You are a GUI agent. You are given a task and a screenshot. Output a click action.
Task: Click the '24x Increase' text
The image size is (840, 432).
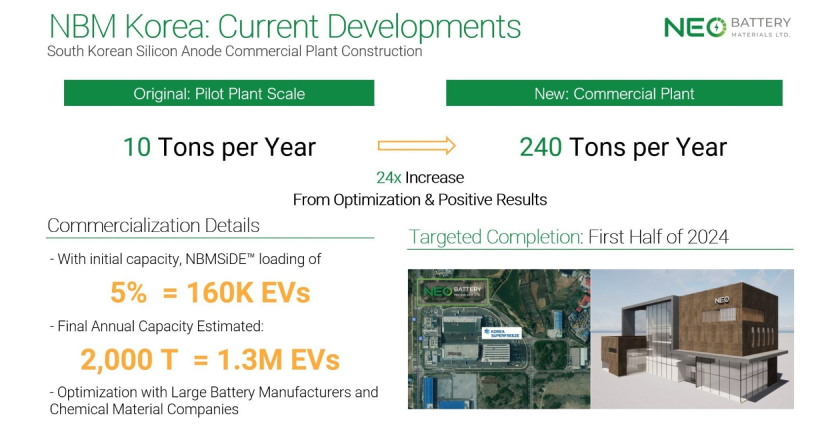tap(420, 177)
